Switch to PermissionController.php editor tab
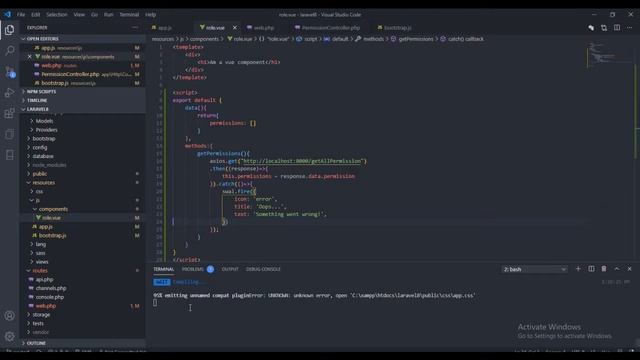The width and height of the screenshot is (640, 360). coord(331,28)
